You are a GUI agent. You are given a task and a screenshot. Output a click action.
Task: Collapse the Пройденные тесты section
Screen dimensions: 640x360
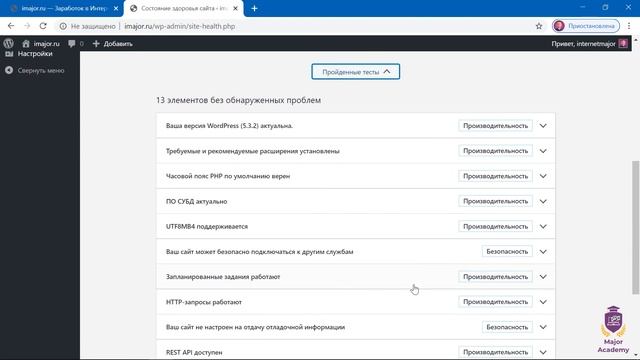click(356, 72)
